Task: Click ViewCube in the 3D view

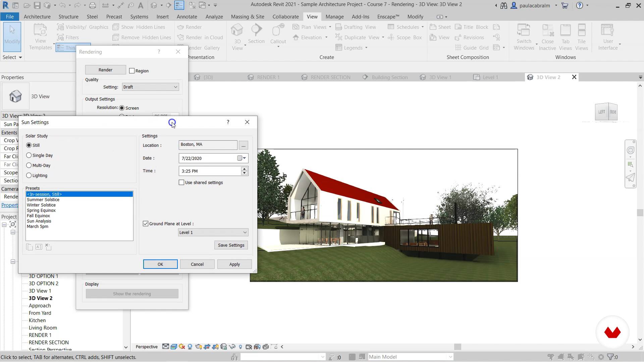Action: tap(606, 112)
